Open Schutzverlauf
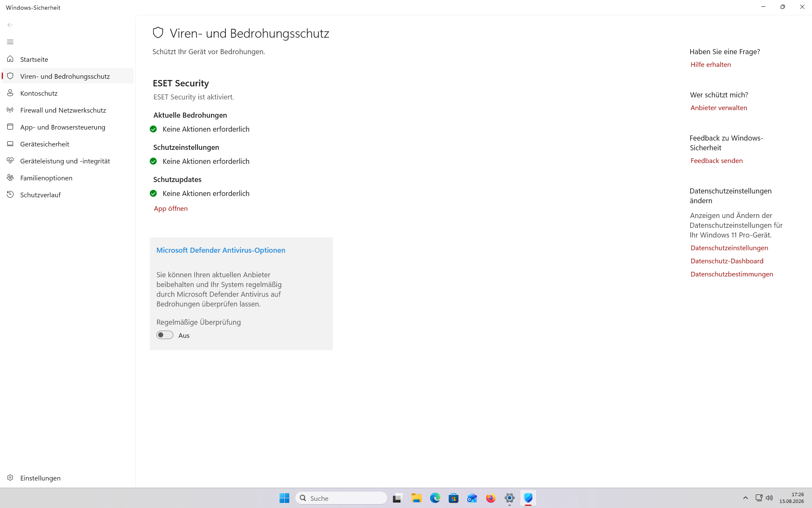Image resolution: width=812 pixels, height=508 pixels. click(68, 195)
